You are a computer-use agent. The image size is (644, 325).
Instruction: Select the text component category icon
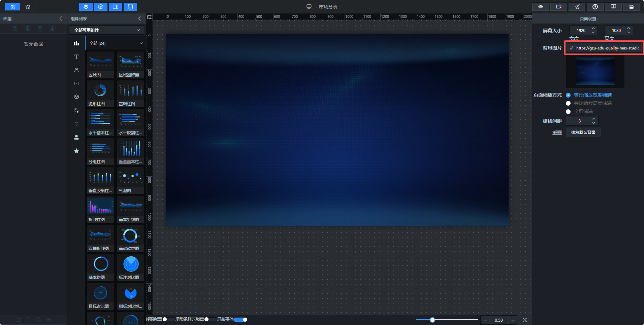pyautogui.click(x=76, y=57)
